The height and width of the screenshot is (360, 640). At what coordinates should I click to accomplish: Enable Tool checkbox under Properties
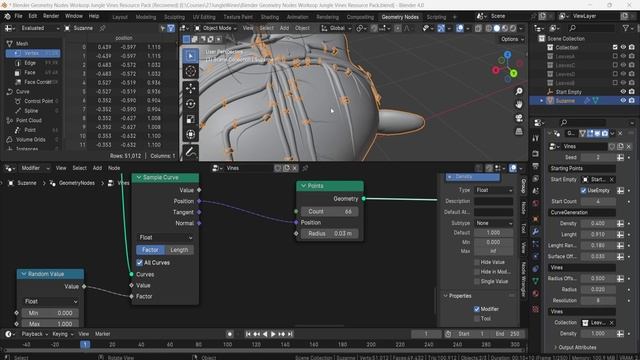[477, 319]
